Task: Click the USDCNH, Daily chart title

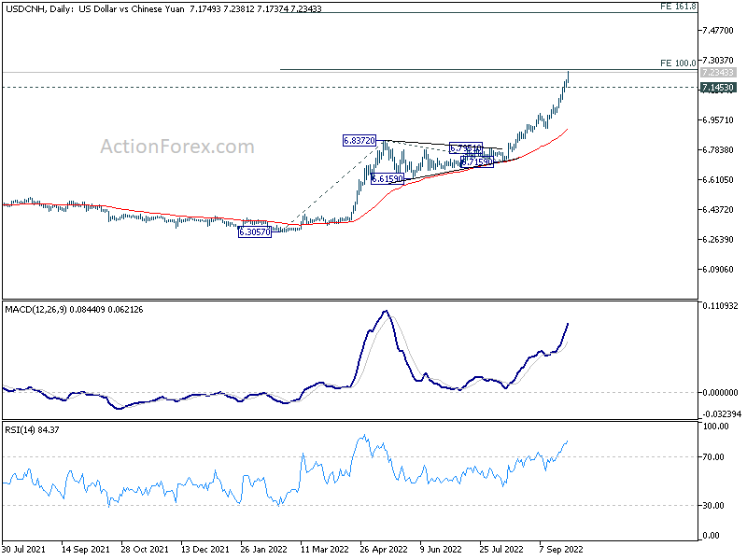Action: 162,8
